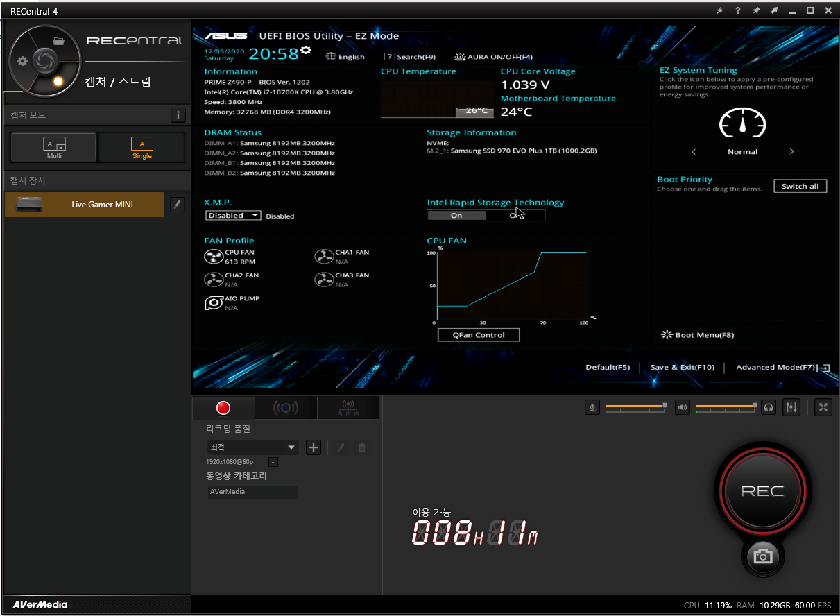Expand the recording quality dropdown
The width and height of the screenshot is (840, 616).
click(252, 447)
